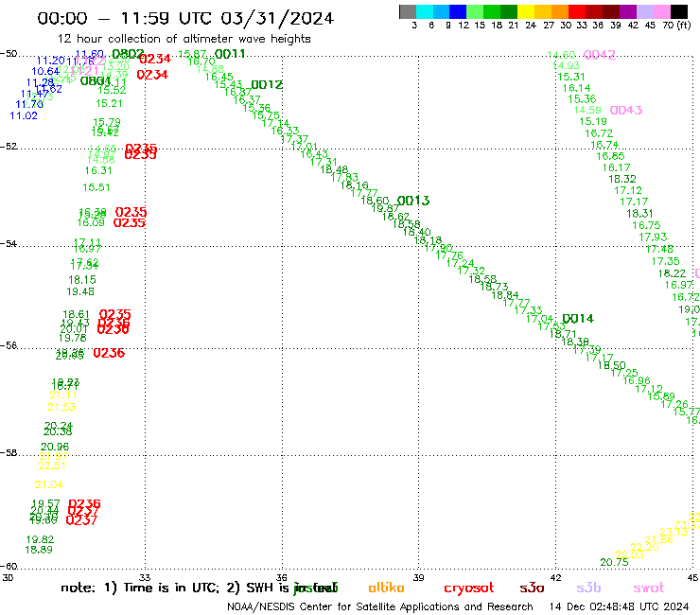The image size is (700, 615).
Task: Click the time marker '0014'
Action: 578,319
